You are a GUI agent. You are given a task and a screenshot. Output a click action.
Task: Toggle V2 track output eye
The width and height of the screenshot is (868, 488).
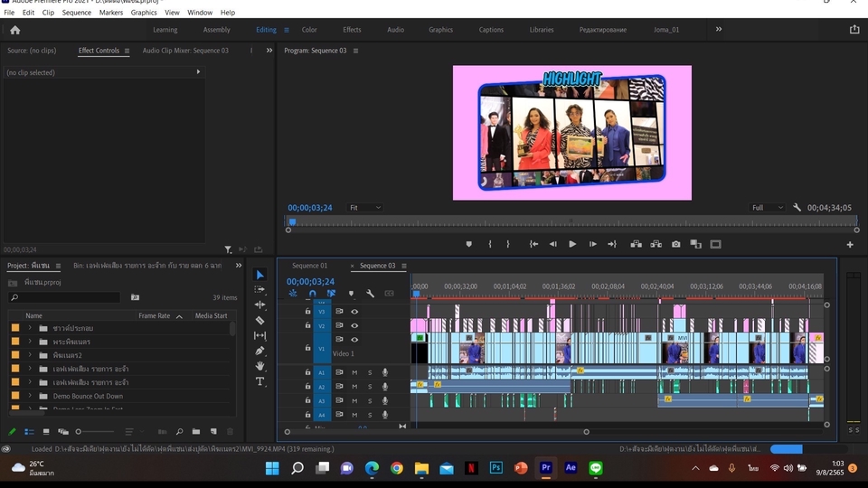pos(354,326)
